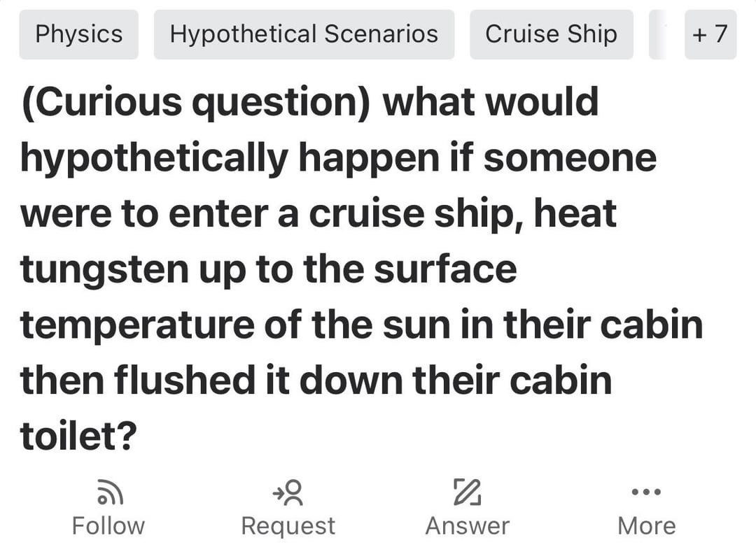Follow this question
Image resolution: width=756 pixels, height=547 pixels.
(x=108, y=505)
